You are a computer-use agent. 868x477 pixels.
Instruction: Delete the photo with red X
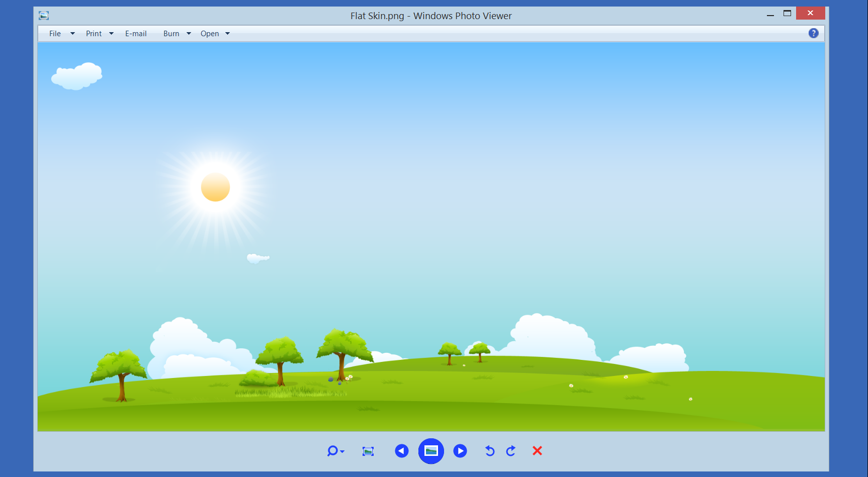tap(537, 451)
